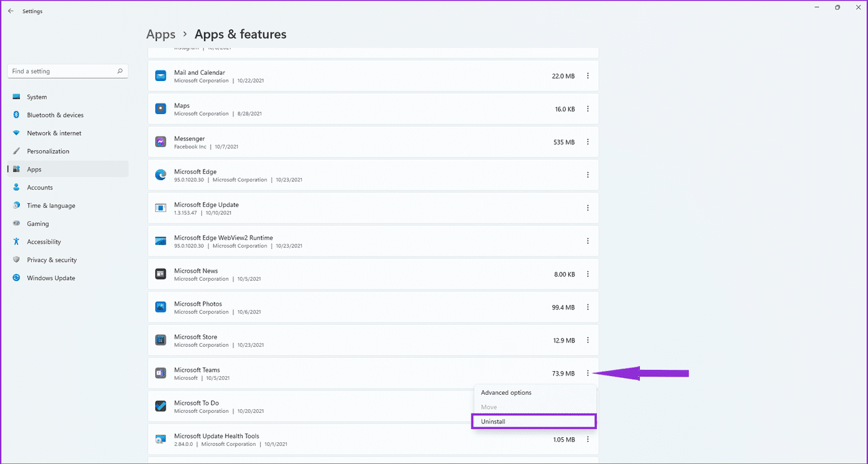Click the 73.9 MB size value
This screenshot has height=464, width=868.
[563, 374]
